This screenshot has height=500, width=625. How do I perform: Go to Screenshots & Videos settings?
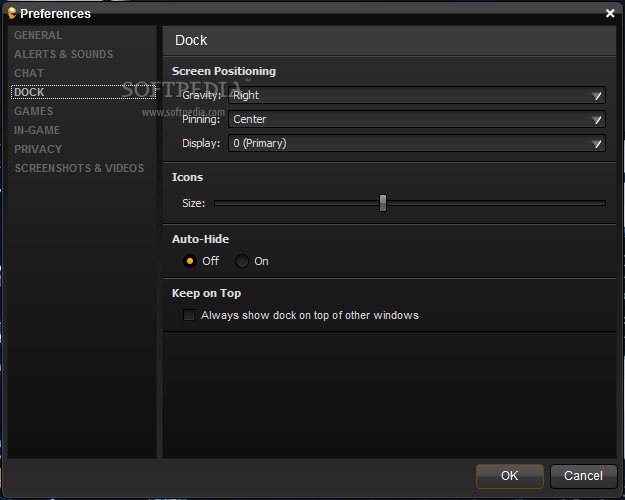click(x=79, y=168)
